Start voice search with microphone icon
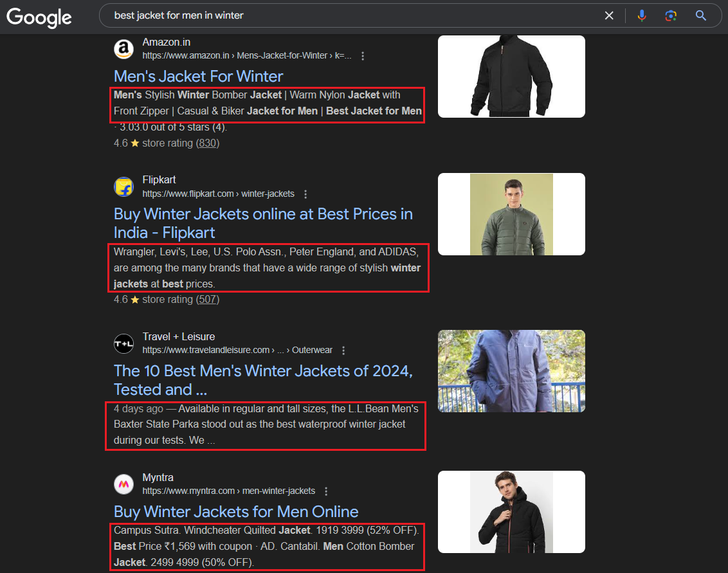 (x=642, y=16)
